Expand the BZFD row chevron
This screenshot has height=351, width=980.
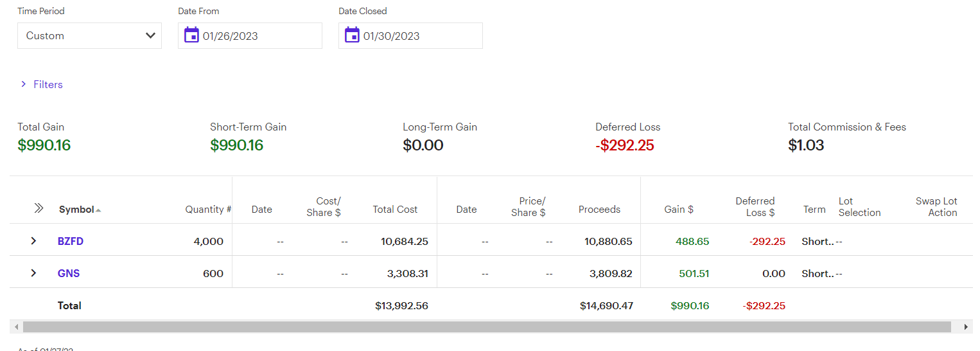[33, 241]
